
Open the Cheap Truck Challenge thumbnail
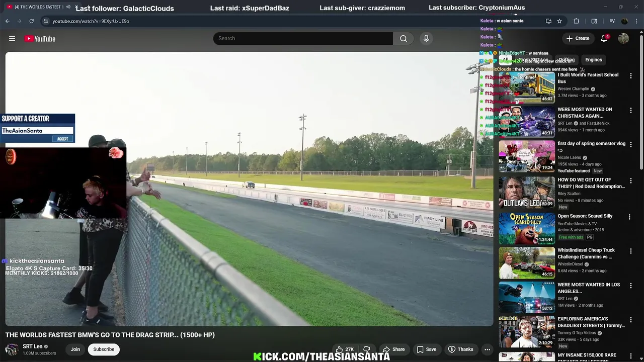coord(527,262)
